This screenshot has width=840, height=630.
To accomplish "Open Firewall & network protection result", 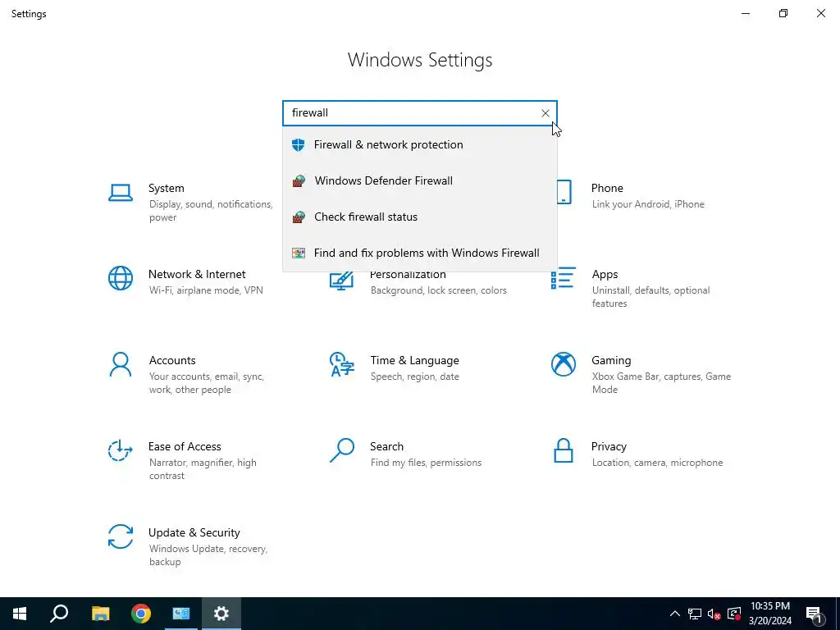I will [420, 144].
